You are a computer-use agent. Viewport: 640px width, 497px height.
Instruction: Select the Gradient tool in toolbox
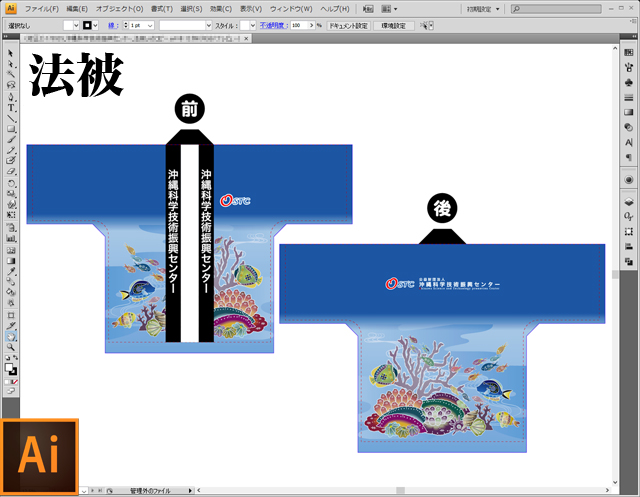pyautogui.click(x=11, y=261)
